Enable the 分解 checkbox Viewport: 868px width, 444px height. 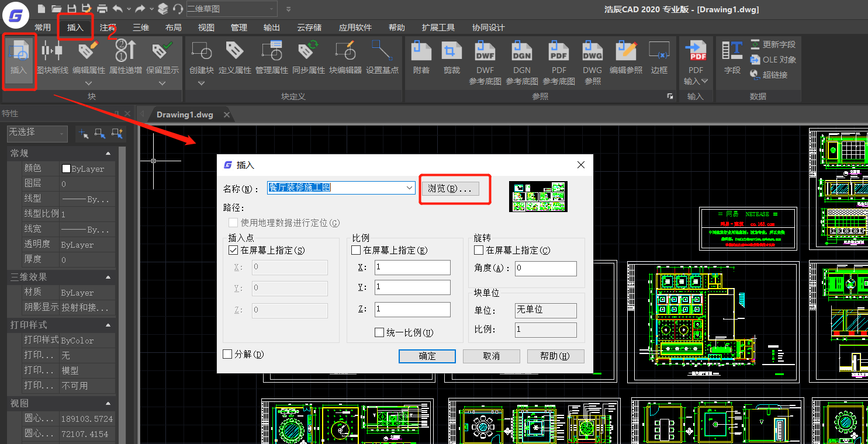(227, 354)
